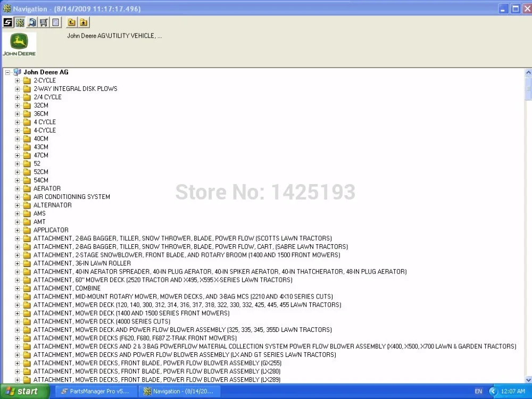The width and height of the screenshot is (532, 399).
Task: Select the 43CM tree item
Action: click(x=41, y=147)
